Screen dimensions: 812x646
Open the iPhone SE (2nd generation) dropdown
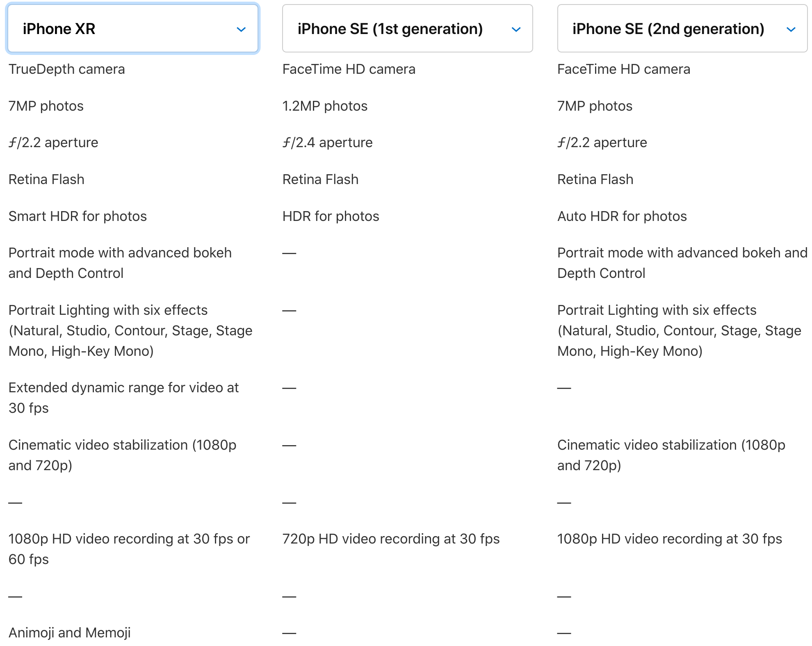tap(682, 29)
